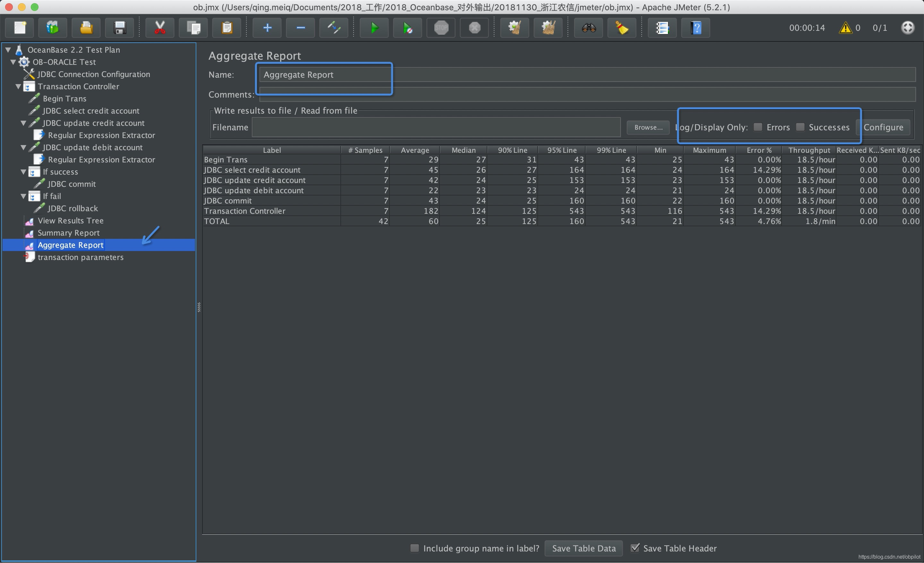Click the TOTAL row in the table
Viewport: 924px width, 563px height.
click(562, 221)
